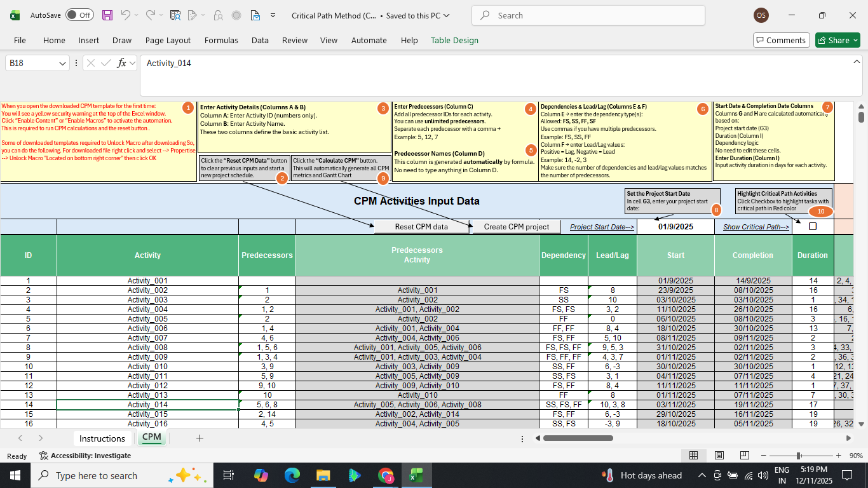Click the Reset CPM data button
This screenshot has width=868, height=488.
coord(421,227)
